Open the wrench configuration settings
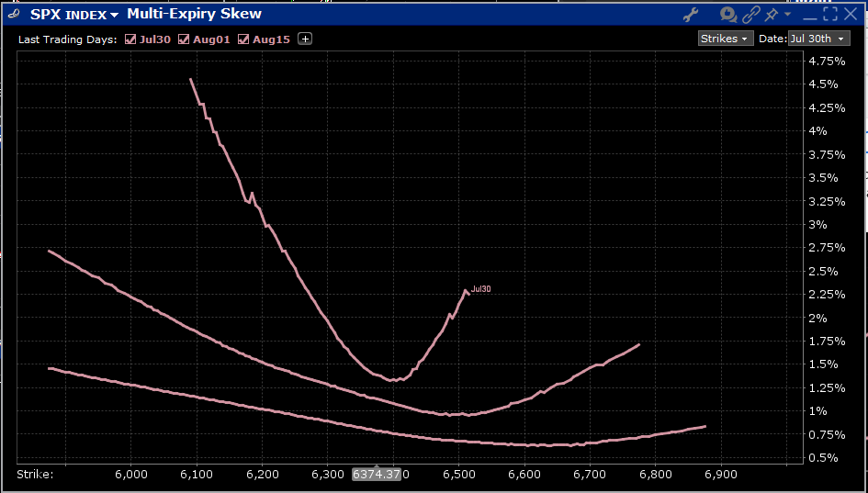The height and width of the screenshot is (493, 868). pyautogui.click(x=692, y=14)
